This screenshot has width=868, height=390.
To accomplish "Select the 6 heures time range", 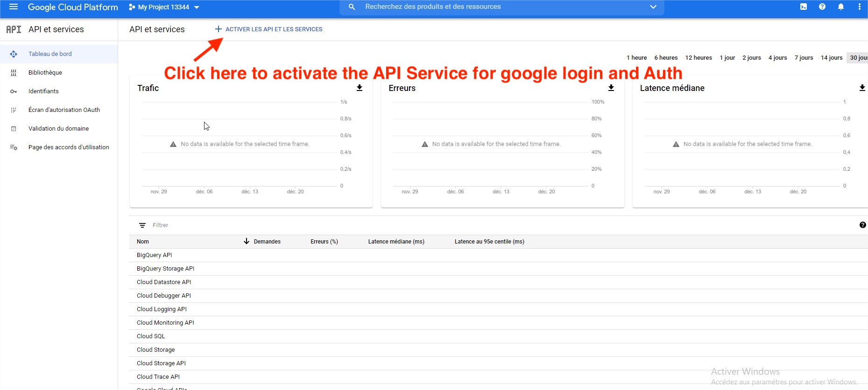I will [x=666, y=58].
